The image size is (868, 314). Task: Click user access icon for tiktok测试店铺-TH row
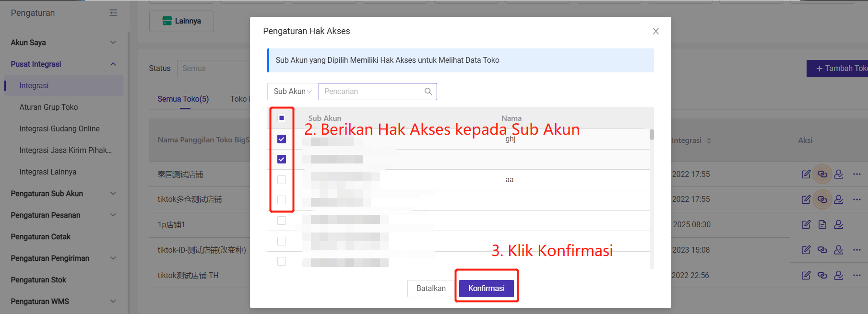[x=839, y=275]
